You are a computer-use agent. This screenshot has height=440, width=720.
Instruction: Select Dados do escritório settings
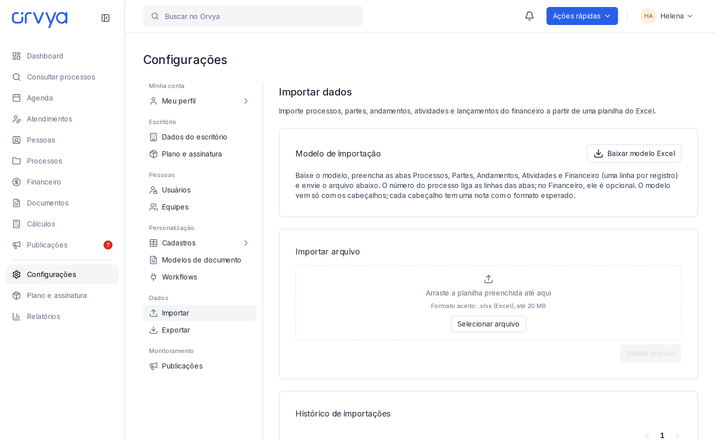click(199, 137)
